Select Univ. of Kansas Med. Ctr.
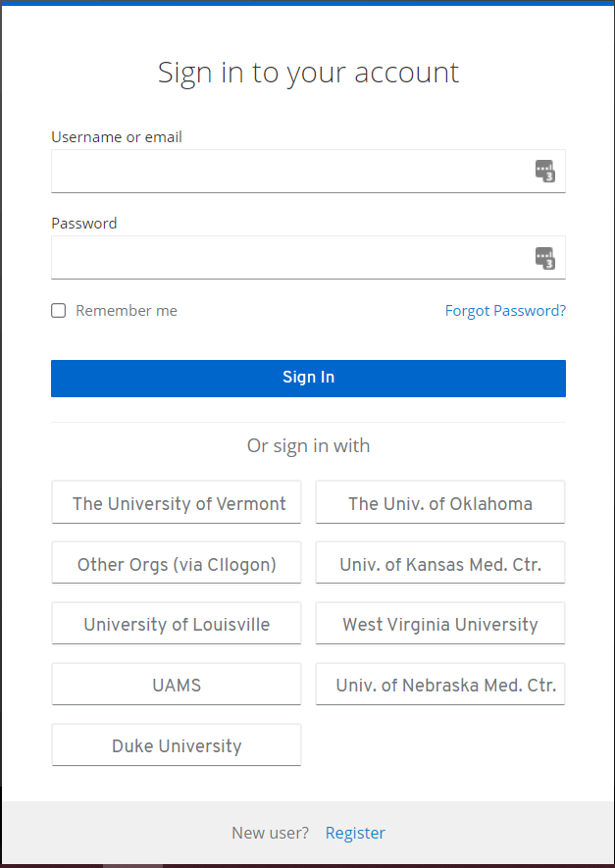The image size is (615, 868). point(439,563)
